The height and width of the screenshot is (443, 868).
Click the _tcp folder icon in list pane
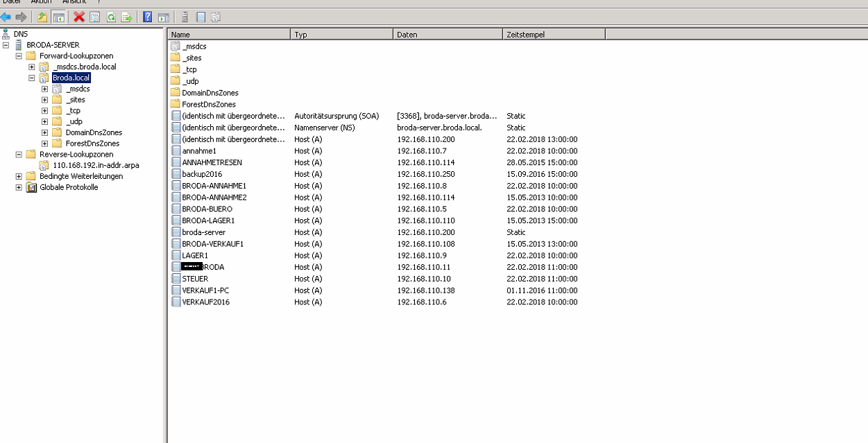click(x=175, y=69)
